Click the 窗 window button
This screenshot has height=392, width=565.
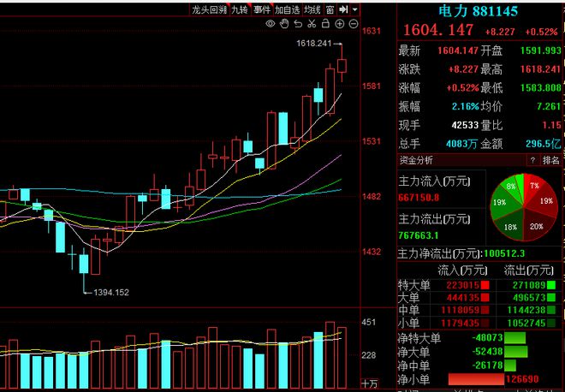(x=330, y=9)
